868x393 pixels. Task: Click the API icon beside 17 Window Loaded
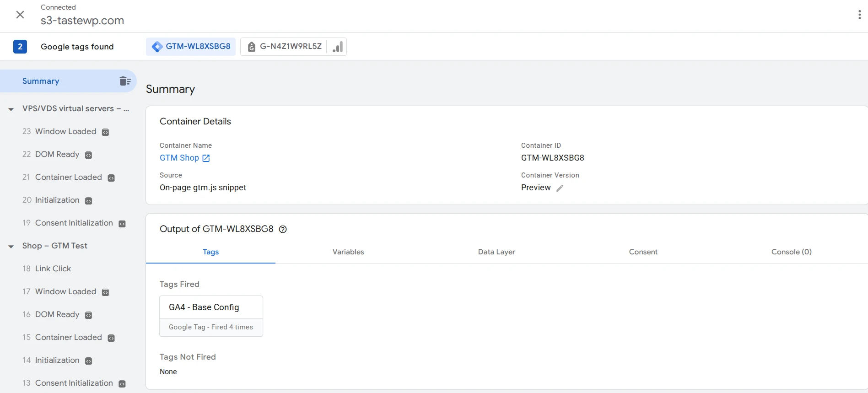coord(105,292)
